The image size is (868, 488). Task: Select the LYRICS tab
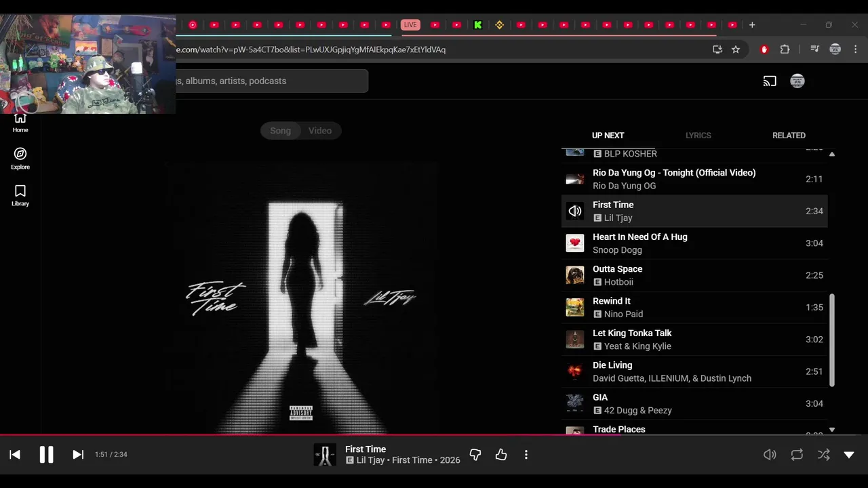(x=698, y=136)
